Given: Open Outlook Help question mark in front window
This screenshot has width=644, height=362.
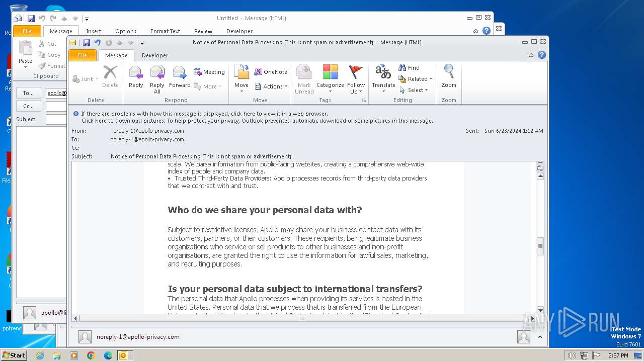Looking at the screenshot, I should pos(542,55).
